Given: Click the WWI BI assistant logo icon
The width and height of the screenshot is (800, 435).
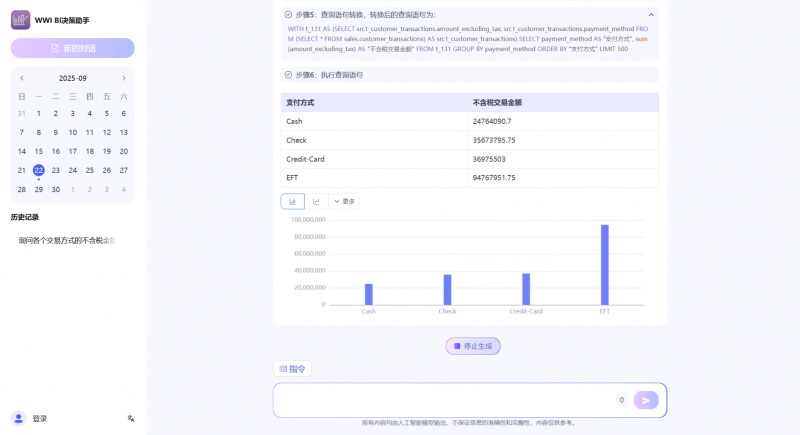Looking at the screenshot, I should [20, 19].
